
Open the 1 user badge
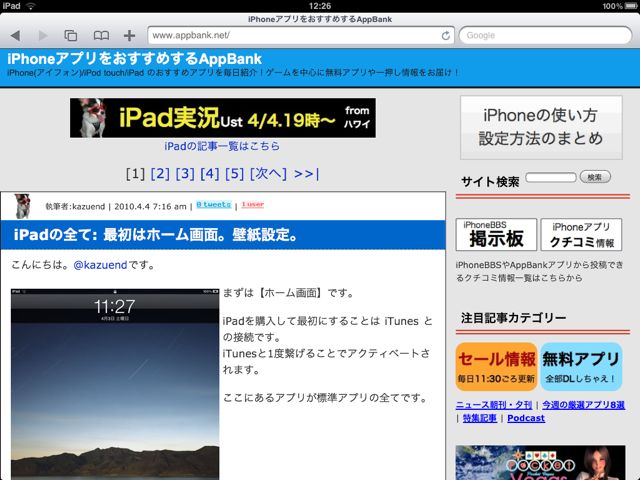[x=253, y=204]
